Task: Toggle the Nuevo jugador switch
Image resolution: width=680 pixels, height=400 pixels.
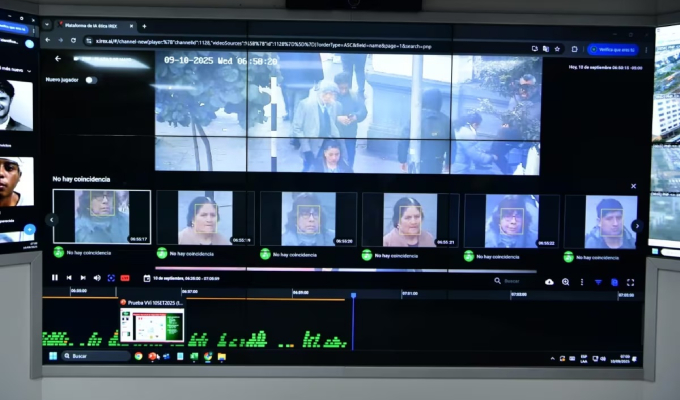Action: click(x=91, y=80)
